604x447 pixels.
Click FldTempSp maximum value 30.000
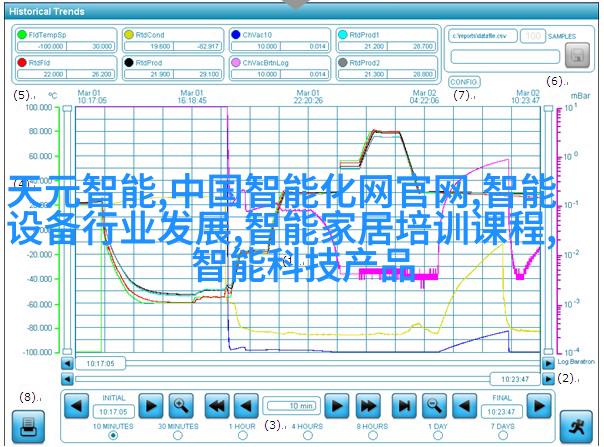point(90,46)
